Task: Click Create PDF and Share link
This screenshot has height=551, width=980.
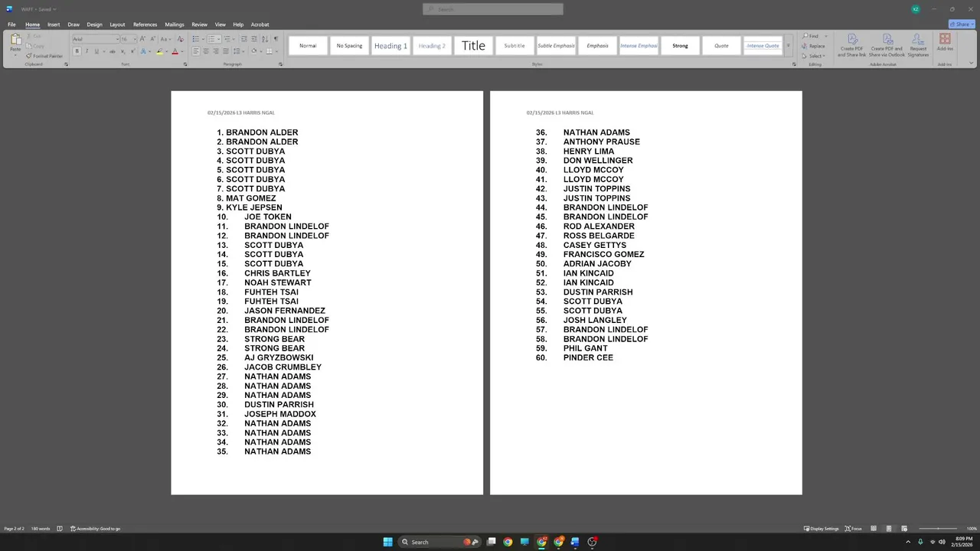Action: 851,45
